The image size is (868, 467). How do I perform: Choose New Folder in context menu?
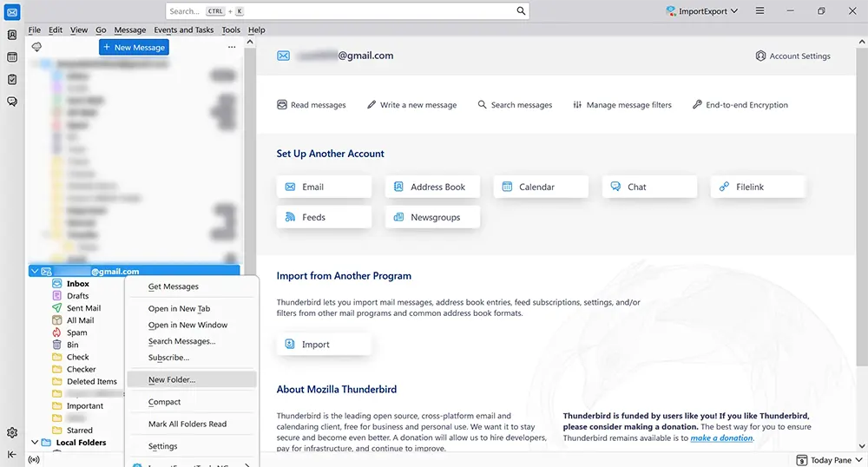coord(192,379)
